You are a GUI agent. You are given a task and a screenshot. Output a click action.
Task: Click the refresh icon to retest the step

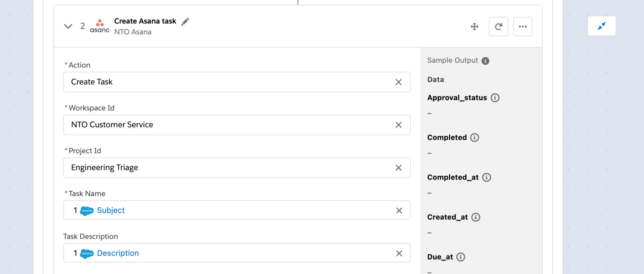(498, 26)
